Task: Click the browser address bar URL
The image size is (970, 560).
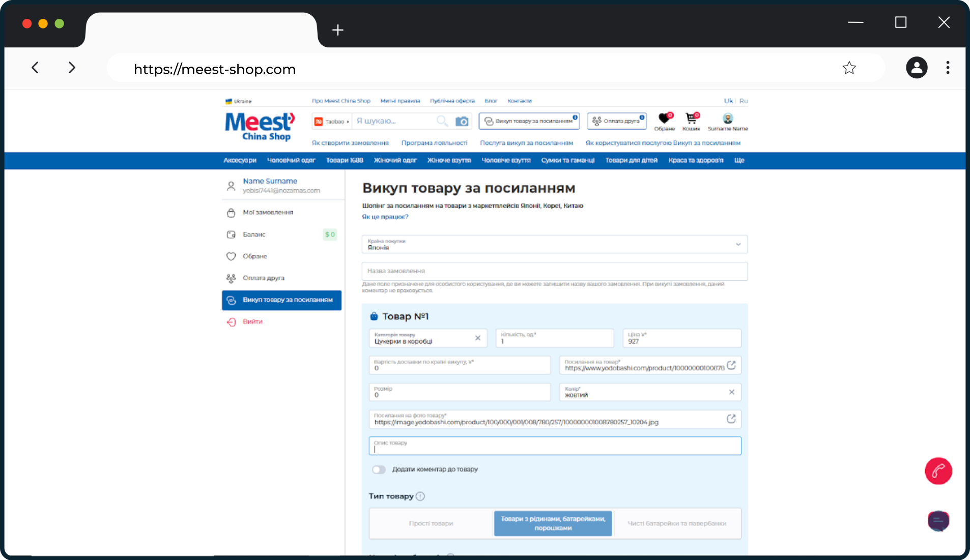Action: click(x=214, y=69)
